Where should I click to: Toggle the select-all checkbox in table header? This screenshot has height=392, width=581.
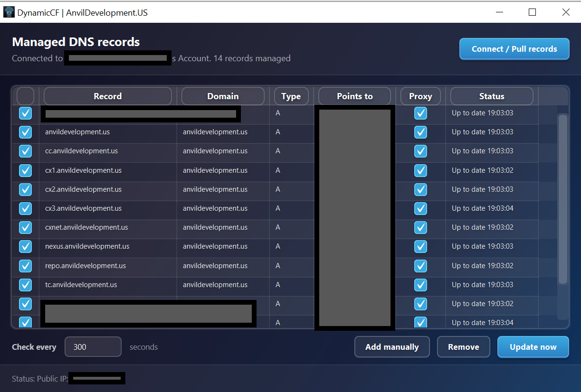[25, 96]
